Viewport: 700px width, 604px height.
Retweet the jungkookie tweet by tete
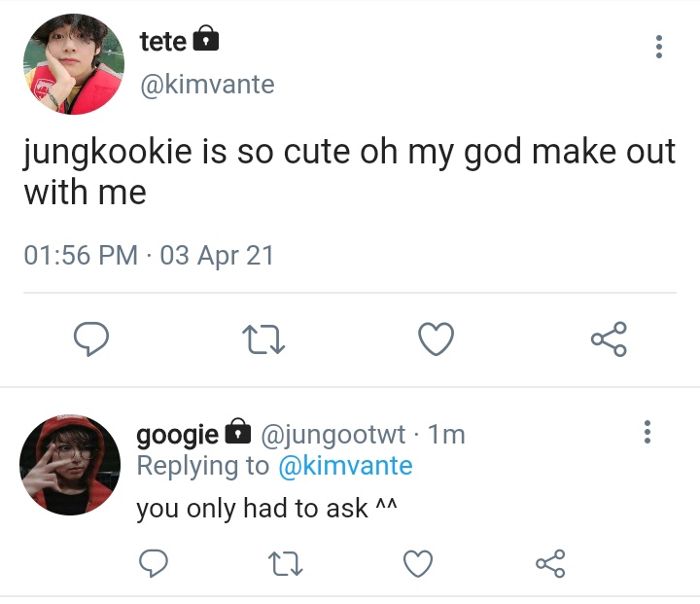pyautogui.click(x=263, y=339)
